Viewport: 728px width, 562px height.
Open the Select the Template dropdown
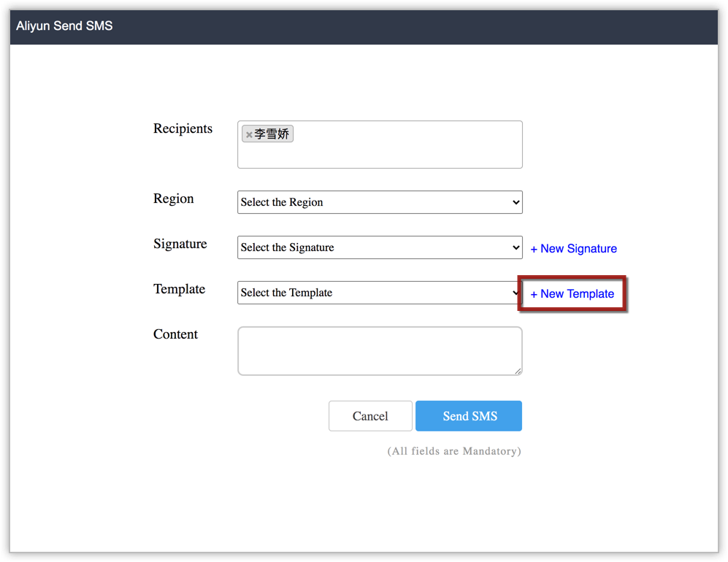[378, 293]
